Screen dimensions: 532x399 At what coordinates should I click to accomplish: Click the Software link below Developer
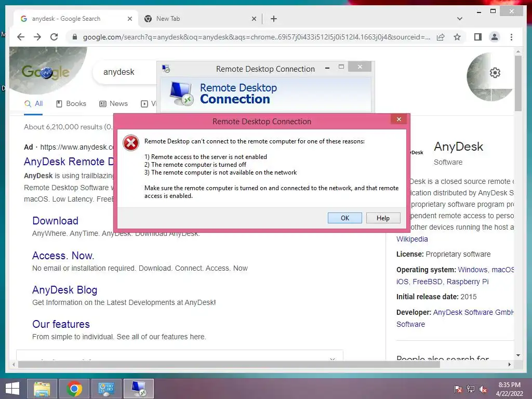pos(410,324)
